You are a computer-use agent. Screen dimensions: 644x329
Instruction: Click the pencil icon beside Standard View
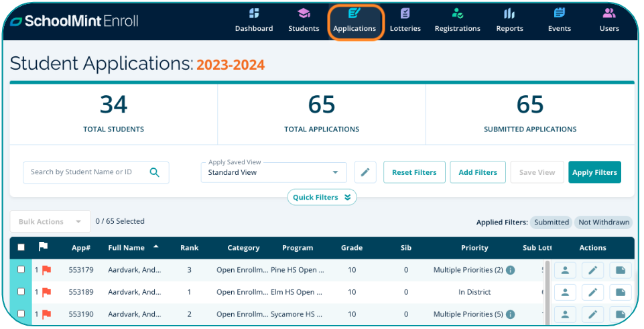(x=365, y=172)
